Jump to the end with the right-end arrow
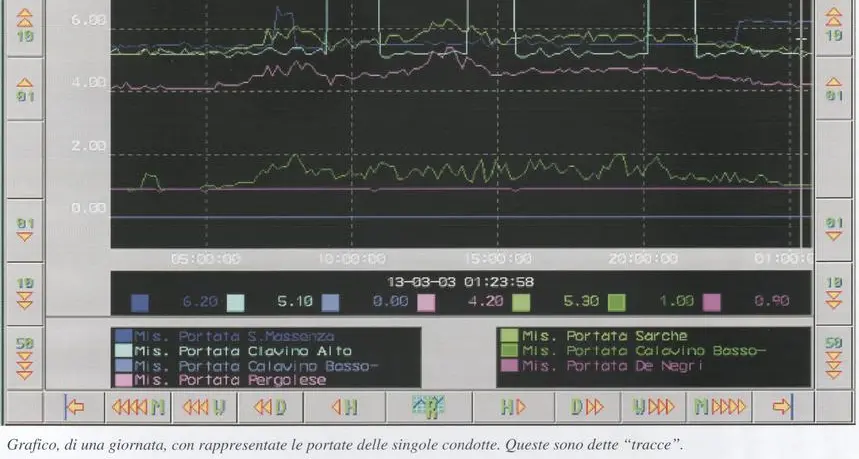Viewport: 859px width, 459px height. point(782,406)
